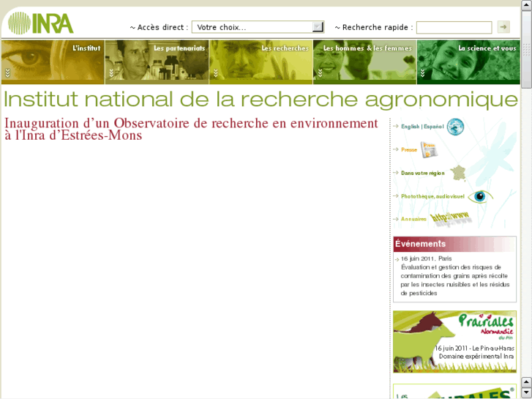Open the L'institut menu banner
The image size is (532, 399).
[x=53, y=61]
